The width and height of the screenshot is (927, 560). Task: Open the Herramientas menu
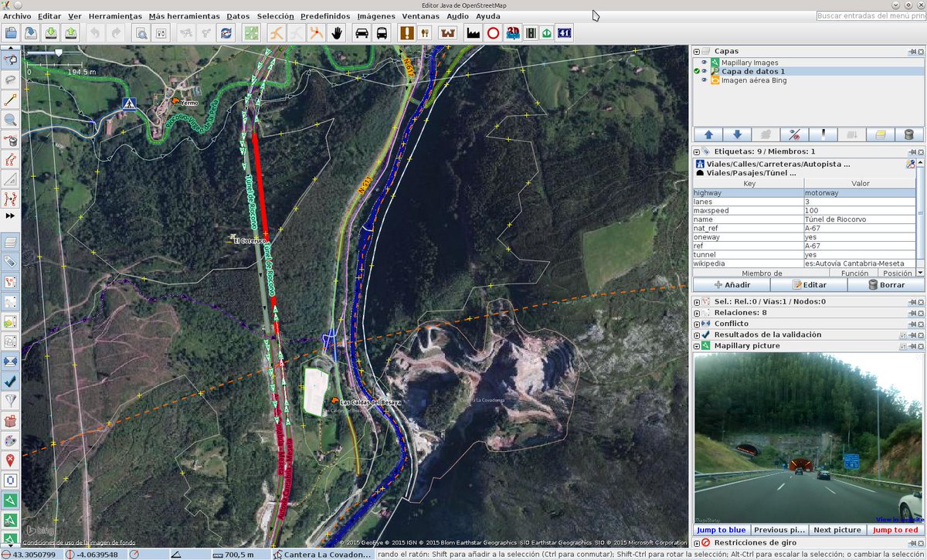click(x=115, y=16)
